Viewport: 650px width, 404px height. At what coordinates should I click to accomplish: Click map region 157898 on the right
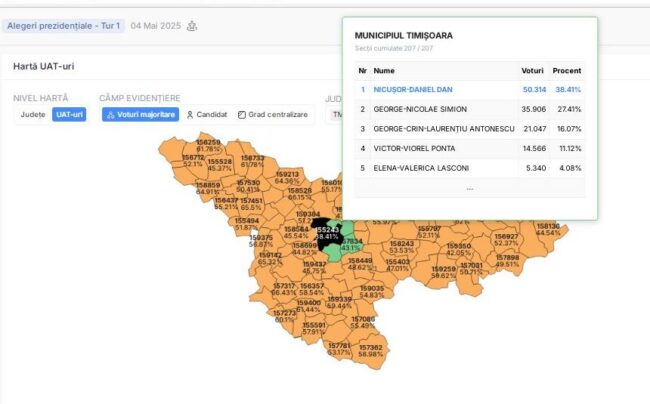[x=507, y=260]
